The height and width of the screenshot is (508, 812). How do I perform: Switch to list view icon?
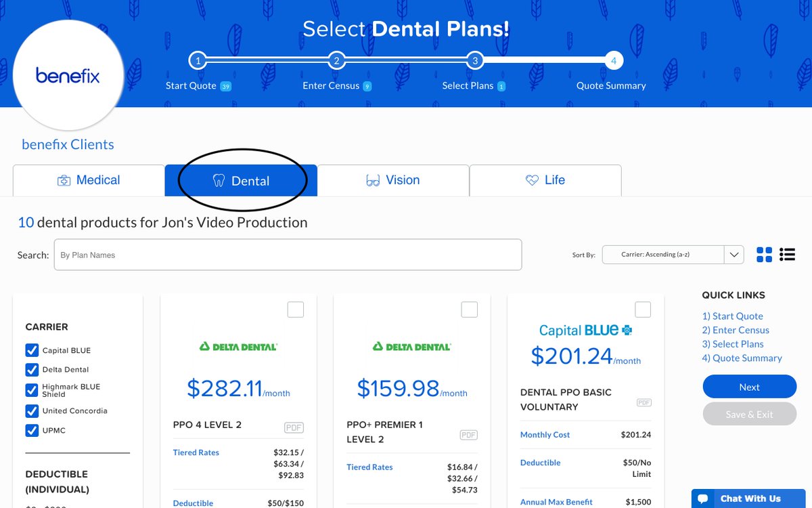[787, 255]
